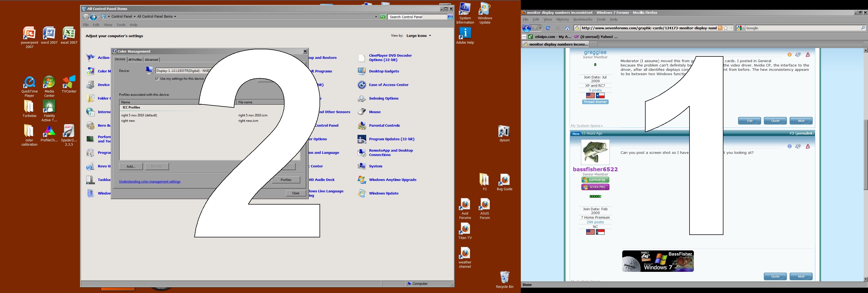Open the Turbotax folder icon
Viewport: 868px width, 293px height.
coord(29,109)
